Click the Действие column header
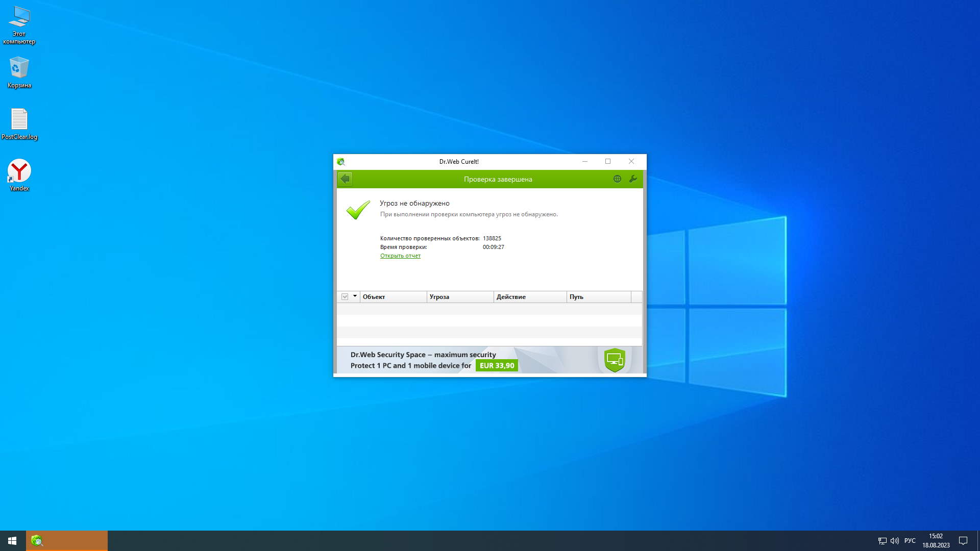980x551 pixels. pos(529,297)
